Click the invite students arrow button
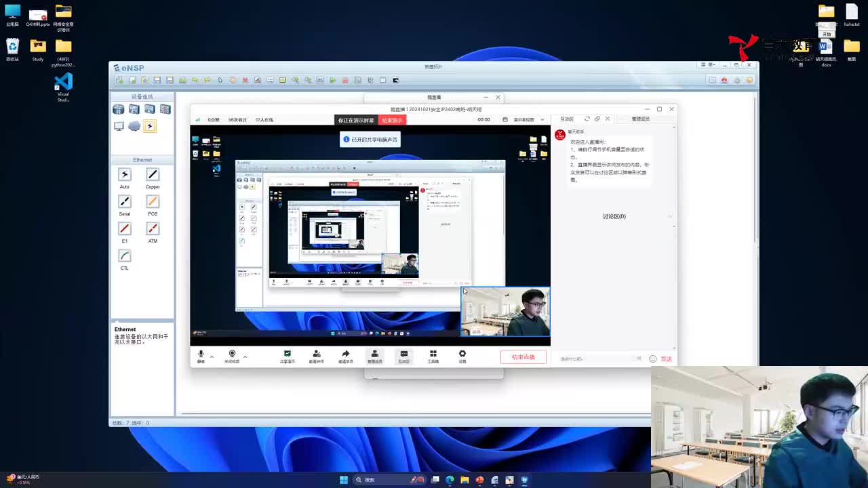The height and width of the screenshot is (488, 868). point(346,357)
